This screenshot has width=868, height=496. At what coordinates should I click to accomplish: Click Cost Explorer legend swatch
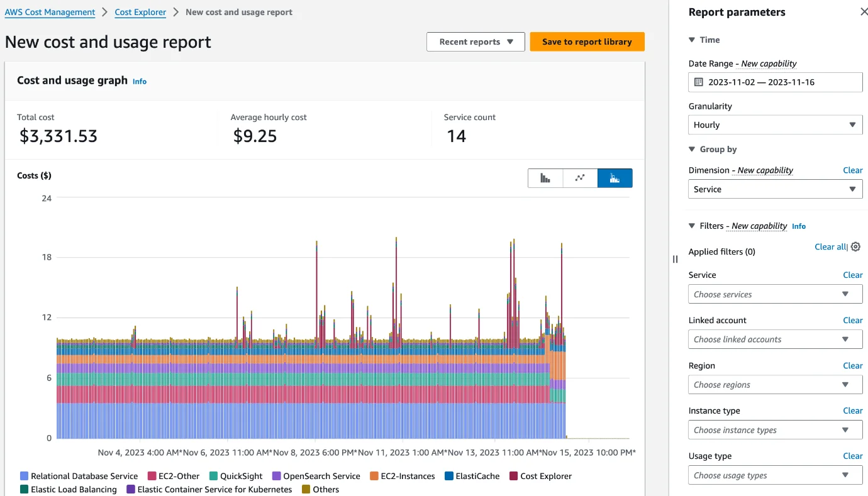(514, 477)
